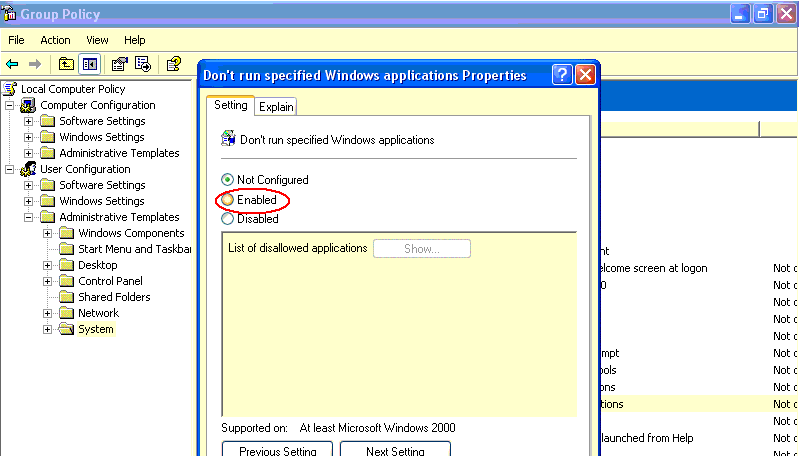This screenshot has height=456, width=801.
Task: Click the Back arrow toolbar icon
Action: (x=12, y=64)
